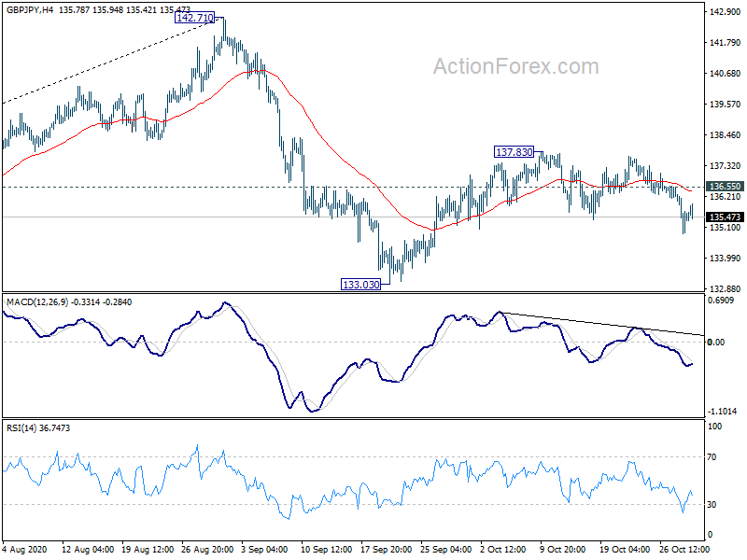The height and width of the screenshot is (560, 747).
Task: Click the 17 Sep 20:00 time label
Action: (386, 549)
